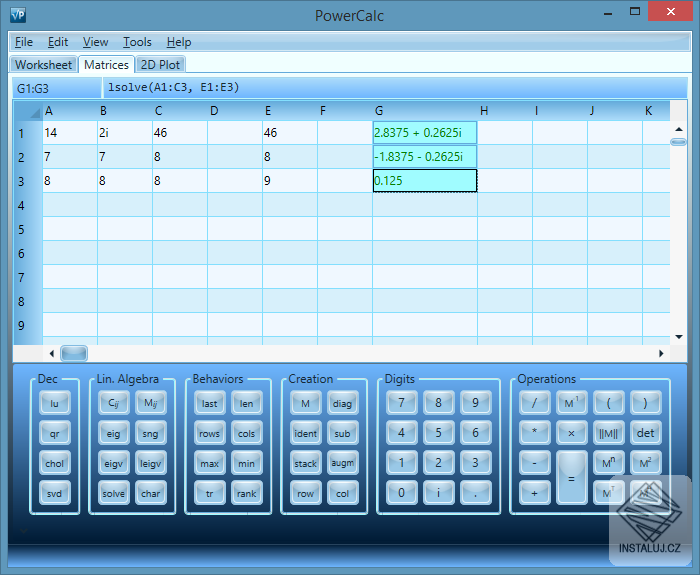Click the asterisk multiply operator
The image size is (700, 575).
(534, 433)
